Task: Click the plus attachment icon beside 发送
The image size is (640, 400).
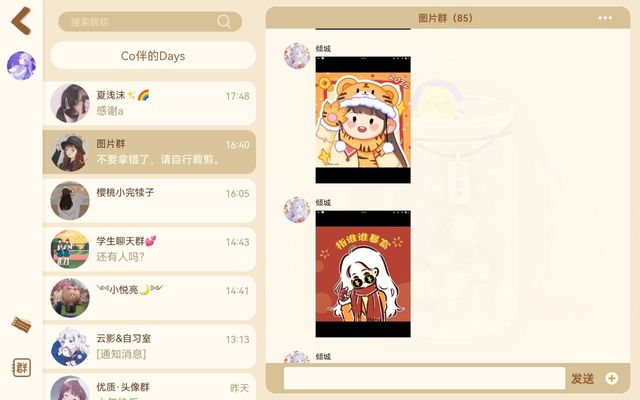Action: [611, 378]
